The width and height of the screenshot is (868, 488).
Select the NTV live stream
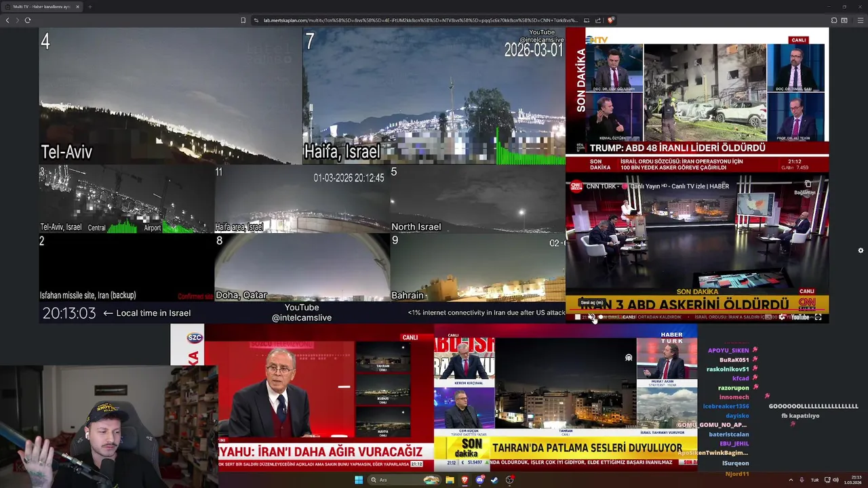tap(697, 100)
